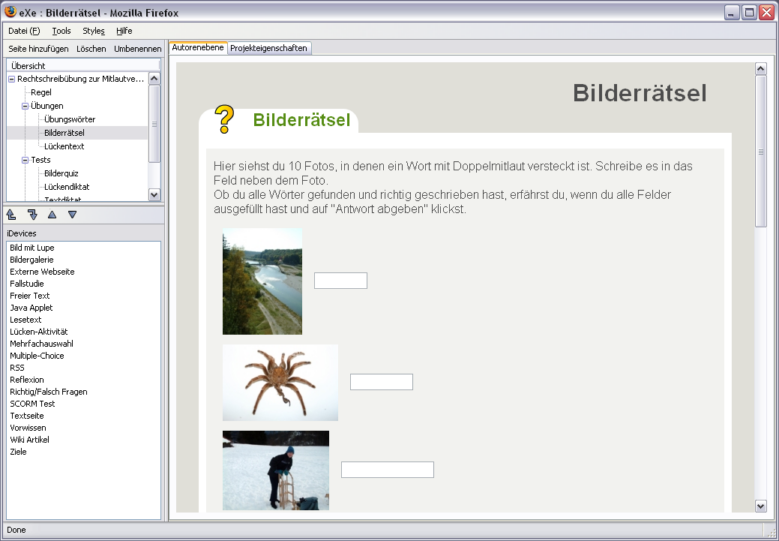
Task: Click Seite hinzufügen button
Action: coord(38,49)
